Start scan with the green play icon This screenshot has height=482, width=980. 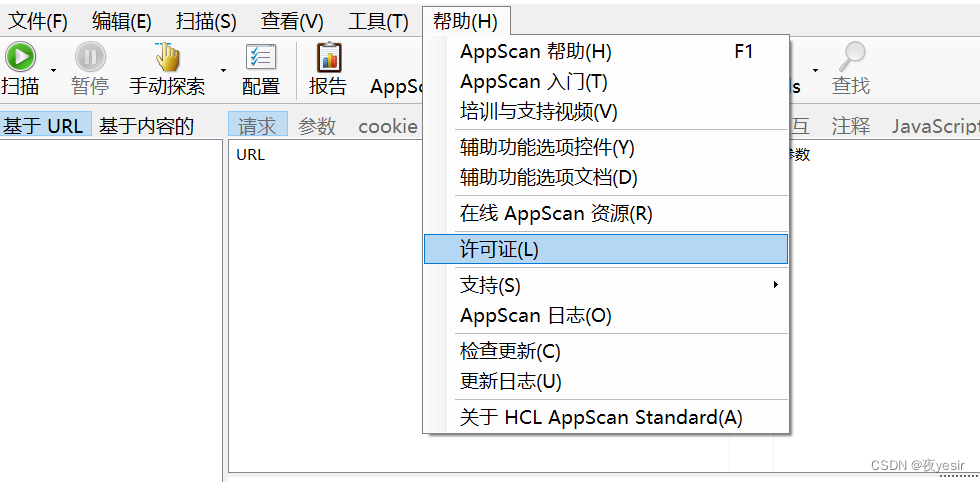click(21, 57)
